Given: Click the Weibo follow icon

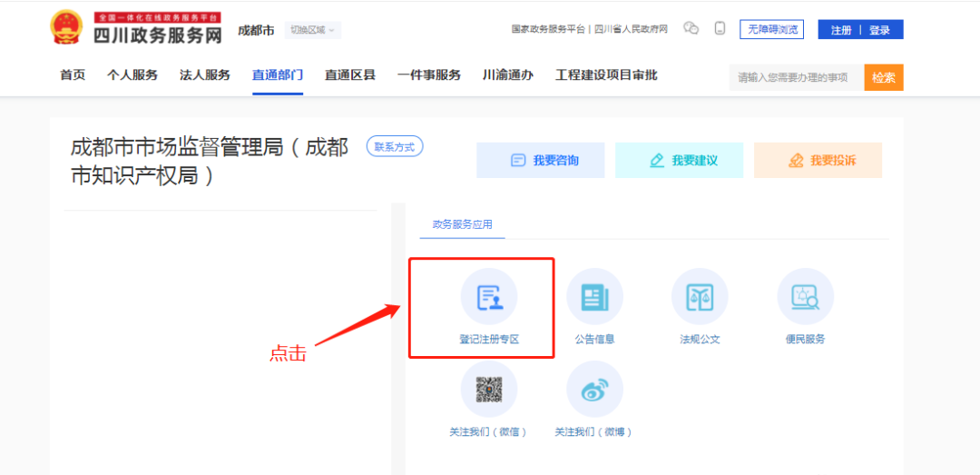Looking at the screenshot, I should point(594,390).
